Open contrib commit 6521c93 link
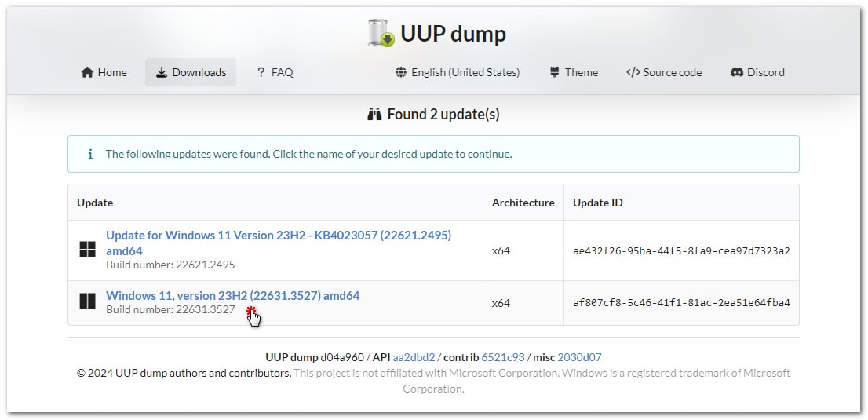868x420 pixels. coord(502,357)
